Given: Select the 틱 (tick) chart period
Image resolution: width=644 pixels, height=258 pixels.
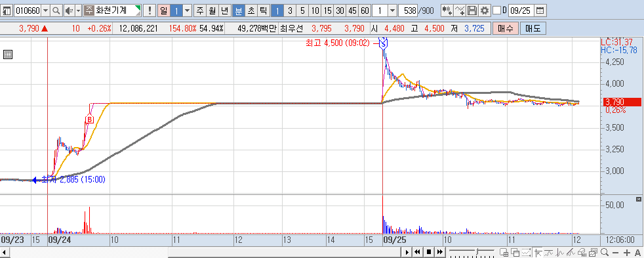Looking at the screenshot, I should click(x=263, y=11).
